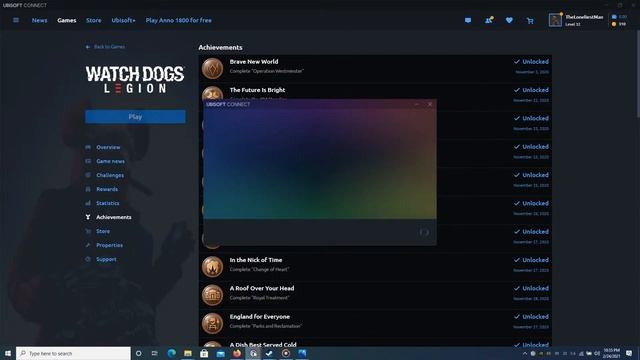Open the Windows Start menu
Screen dimensions: 640x360
click(x=8, y=353)
